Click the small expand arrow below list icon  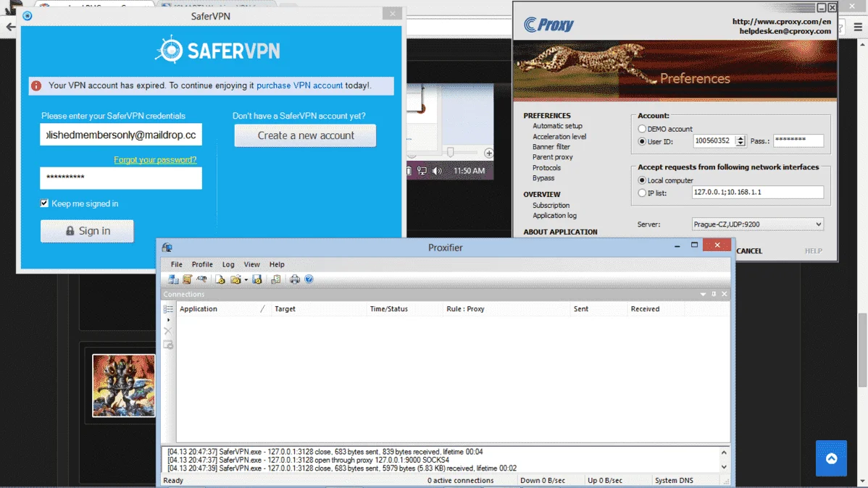tap(168, 320)
